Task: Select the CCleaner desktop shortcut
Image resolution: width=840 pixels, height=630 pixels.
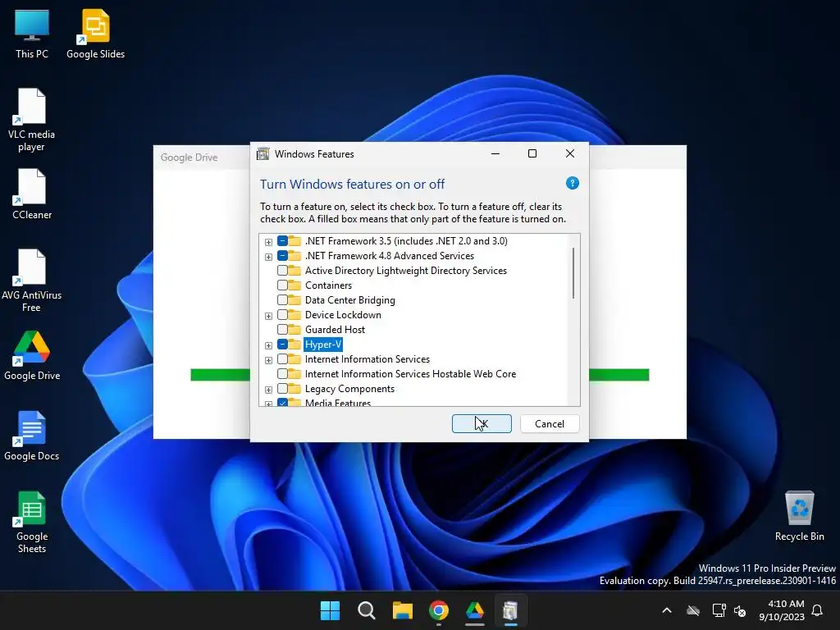Action: 32,194
